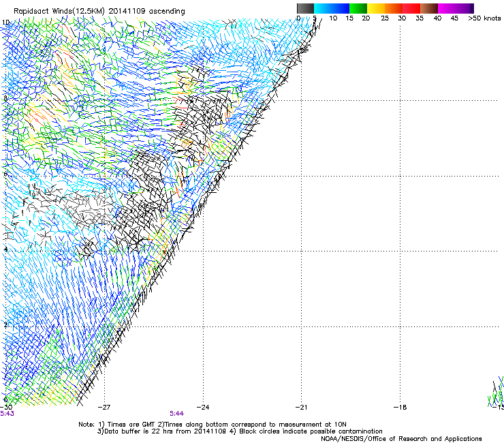The width and height of the screenshot is (504, 443).
Task: Click the latitude '10' axis label
Action: tap(5, 22)
